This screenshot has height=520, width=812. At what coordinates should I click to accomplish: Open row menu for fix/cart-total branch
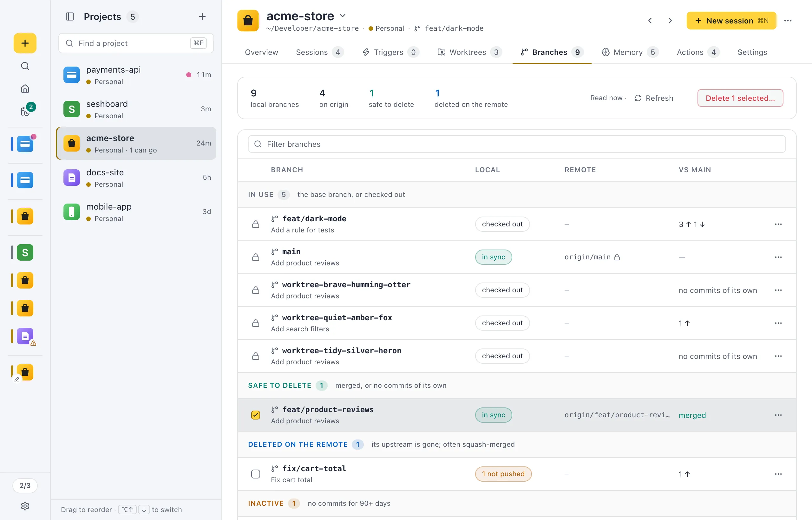pos(778,474)
